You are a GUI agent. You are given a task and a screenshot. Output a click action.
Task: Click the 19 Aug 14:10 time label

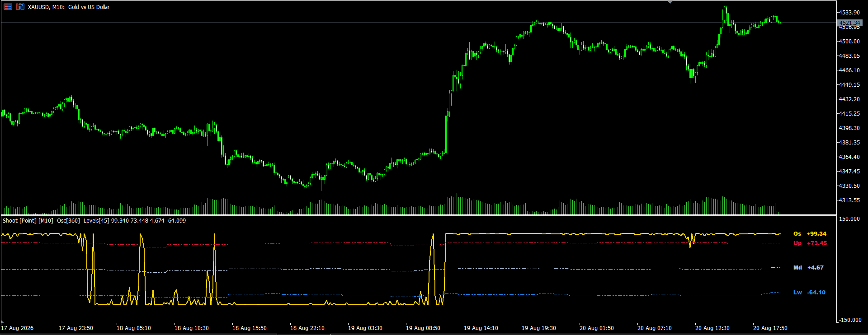click(x=481, y=328)
